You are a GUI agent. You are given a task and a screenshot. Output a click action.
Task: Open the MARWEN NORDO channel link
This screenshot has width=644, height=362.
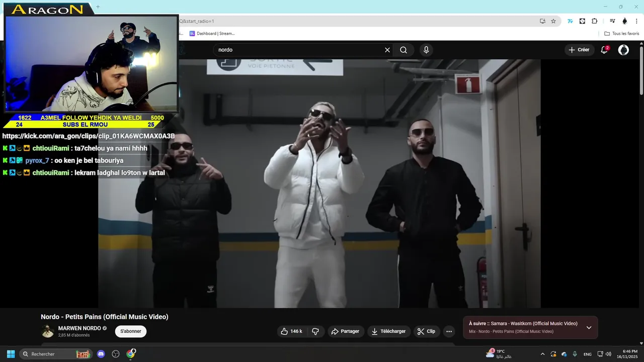79,328
